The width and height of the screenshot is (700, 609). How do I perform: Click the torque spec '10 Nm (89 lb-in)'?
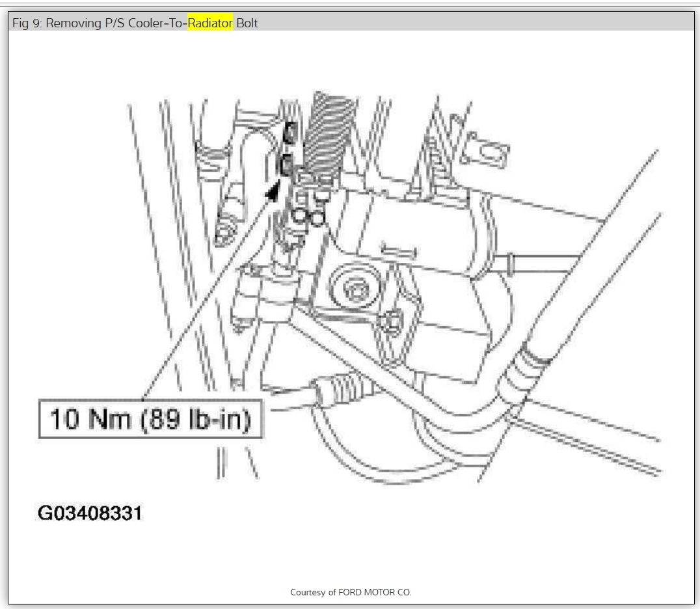coord(150,419)
